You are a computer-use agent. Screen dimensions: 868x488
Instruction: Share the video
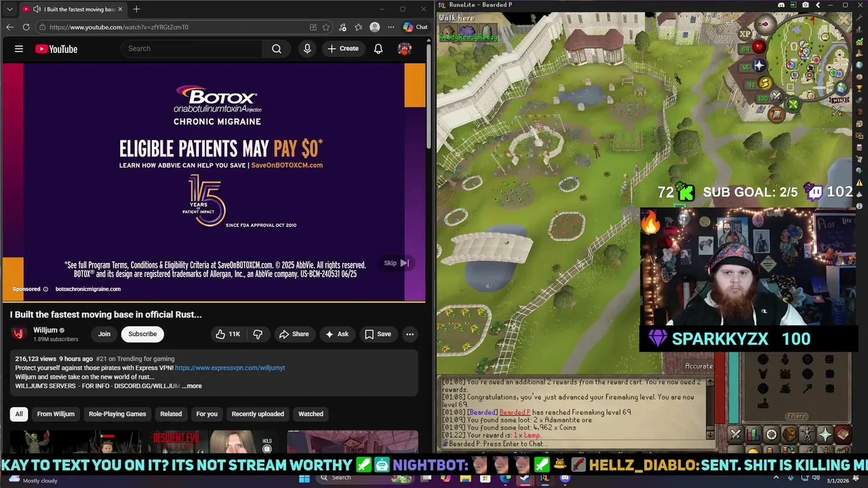click(x=294, y=334)
